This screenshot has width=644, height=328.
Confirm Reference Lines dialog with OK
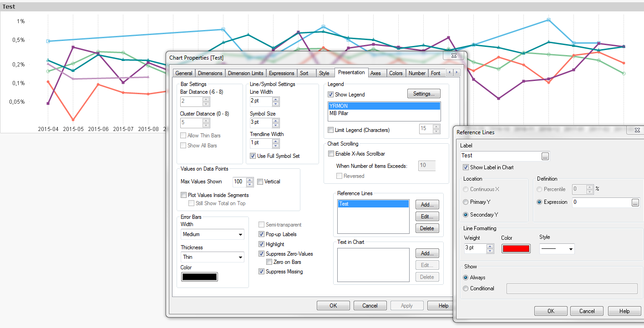point(551,311)
